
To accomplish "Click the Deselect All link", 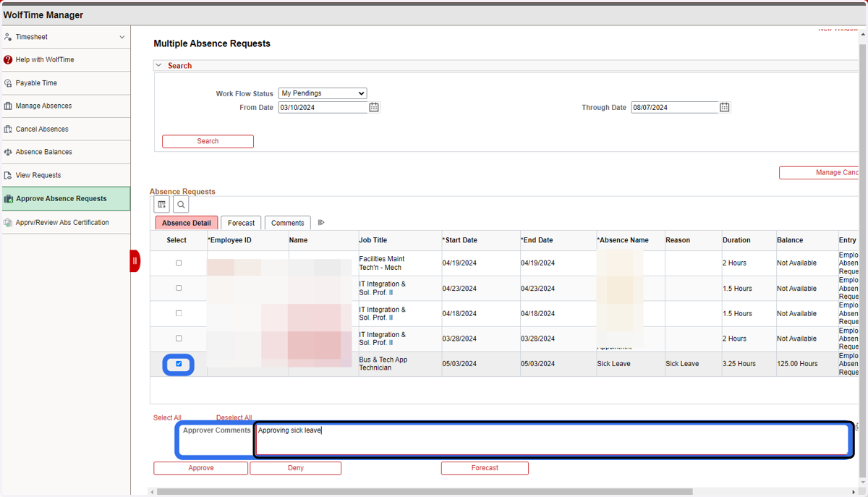I will tap(234, 418).
